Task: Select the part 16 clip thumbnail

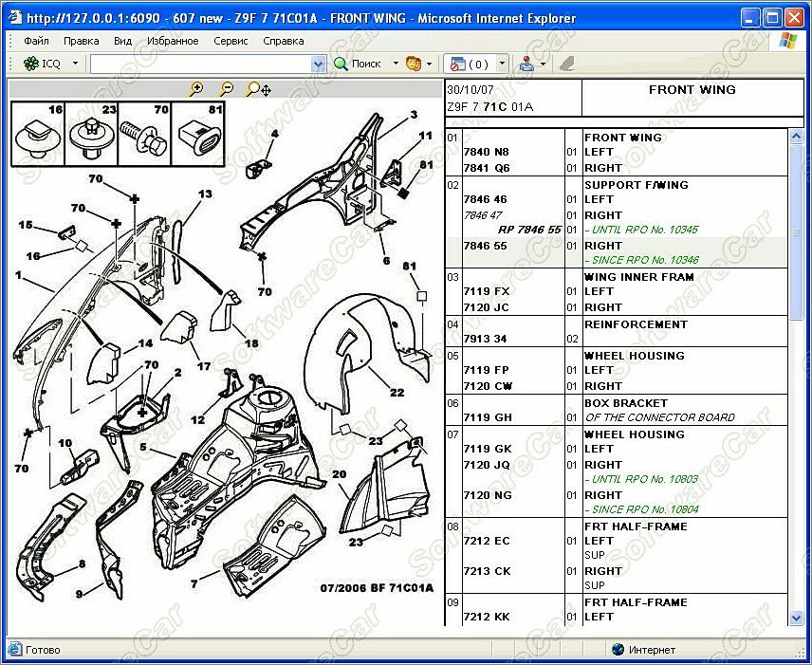Action: click(38, 134)
